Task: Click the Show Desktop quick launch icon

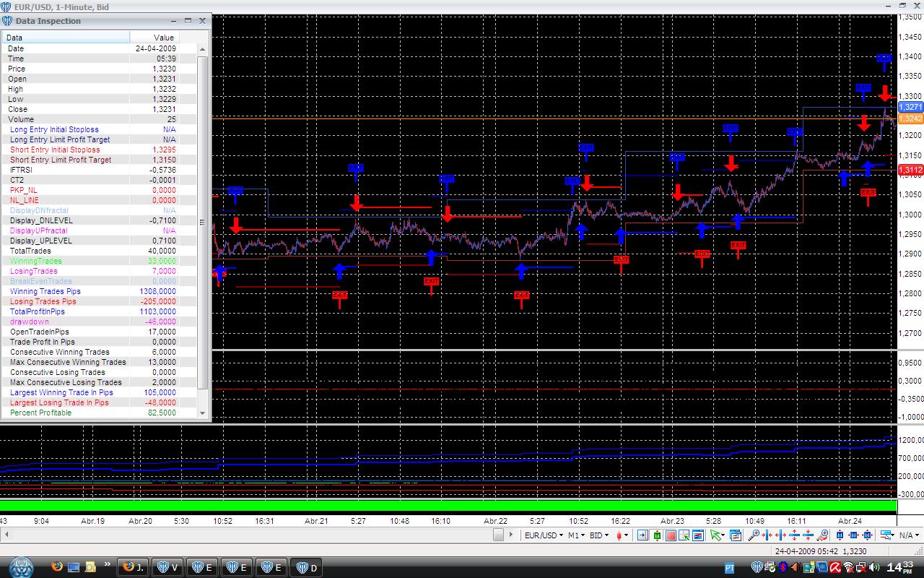Action: 74,566
